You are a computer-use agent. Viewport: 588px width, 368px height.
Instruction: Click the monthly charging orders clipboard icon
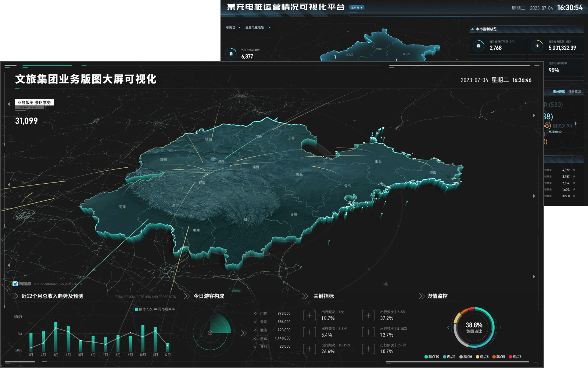click(478, 46)
